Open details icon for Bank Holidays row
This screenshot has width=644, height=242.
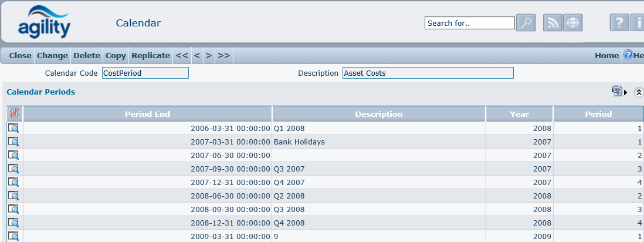[13, 142]
